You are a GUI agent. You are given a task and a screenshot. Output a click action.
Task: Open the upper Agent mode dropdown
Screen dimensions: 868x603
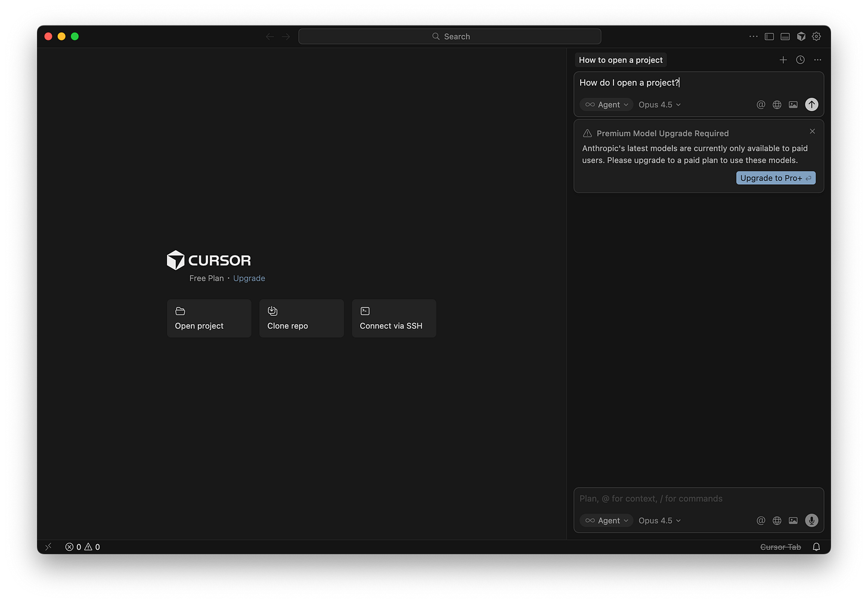[606, 104]
